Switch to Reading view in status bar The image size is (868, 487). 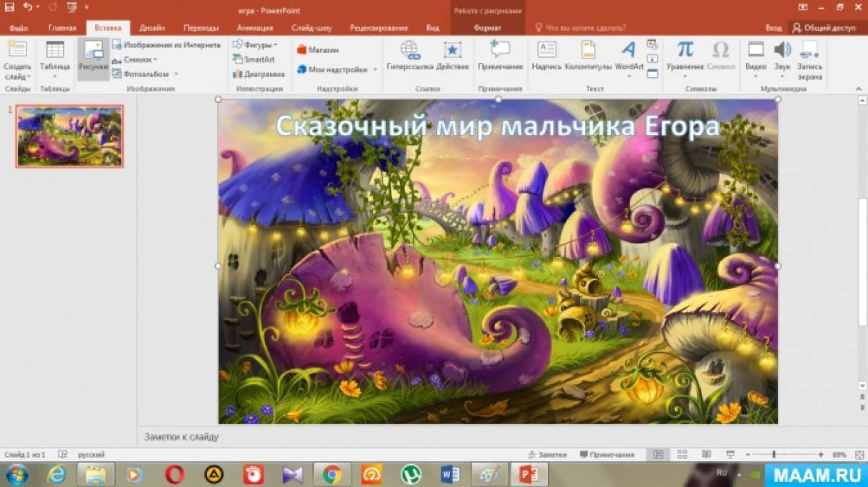pyautogui.click(x=706, y=454)
